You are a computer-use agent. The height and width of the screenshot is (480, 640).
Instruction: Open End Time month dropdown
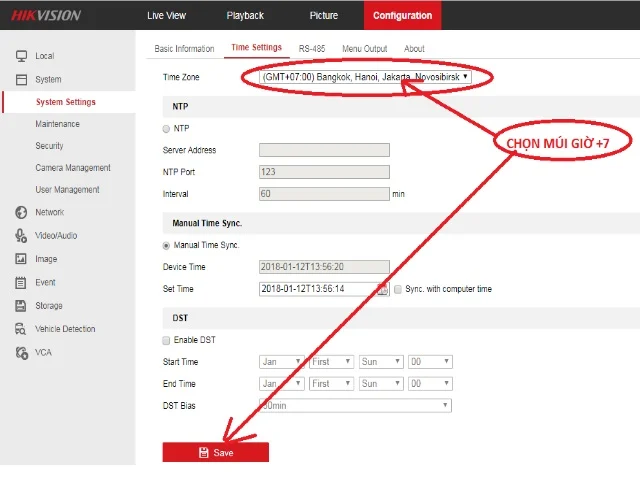[x=282, y=384]
